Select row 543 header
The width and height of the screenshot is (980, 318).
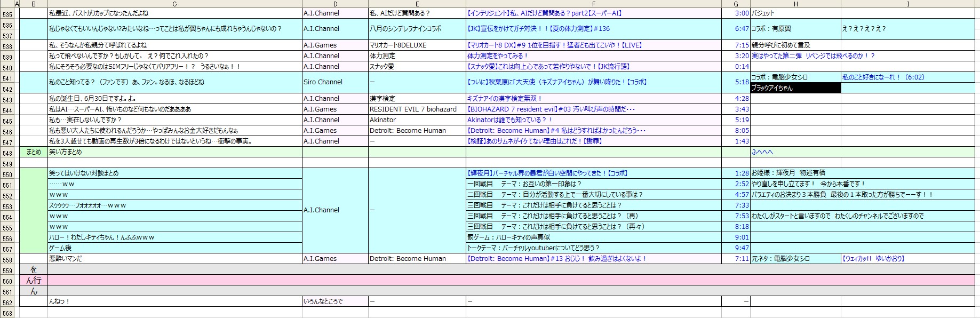7,99
